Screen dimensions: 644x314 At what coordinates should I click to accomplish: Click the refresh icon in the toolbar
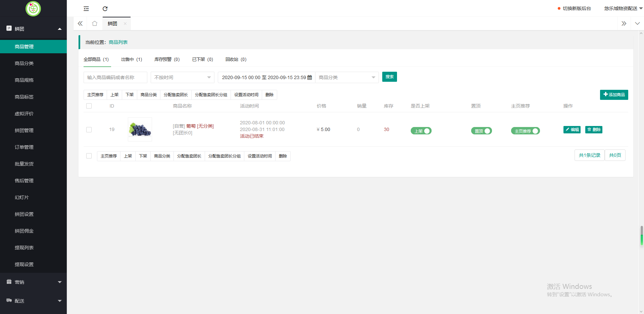pyautogui.click(x=105, y=8)
